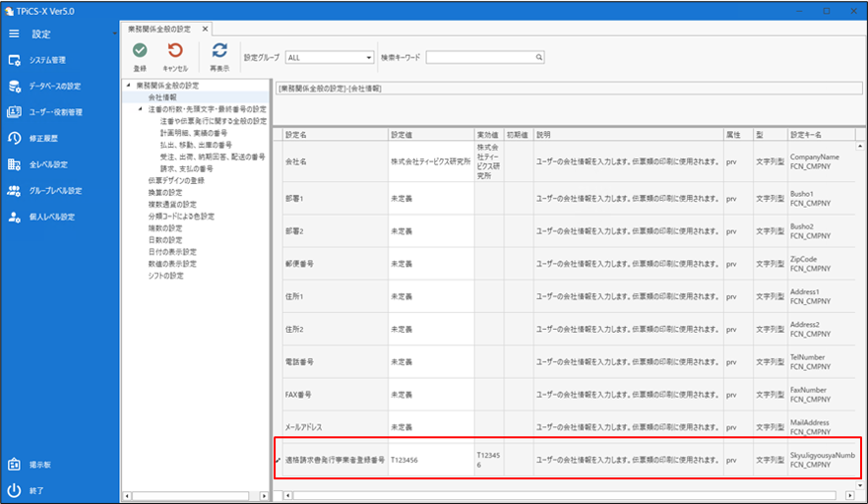Click the 終了 power icon
This screenshot has height=504, width=868.
click(x=15, y=490)
